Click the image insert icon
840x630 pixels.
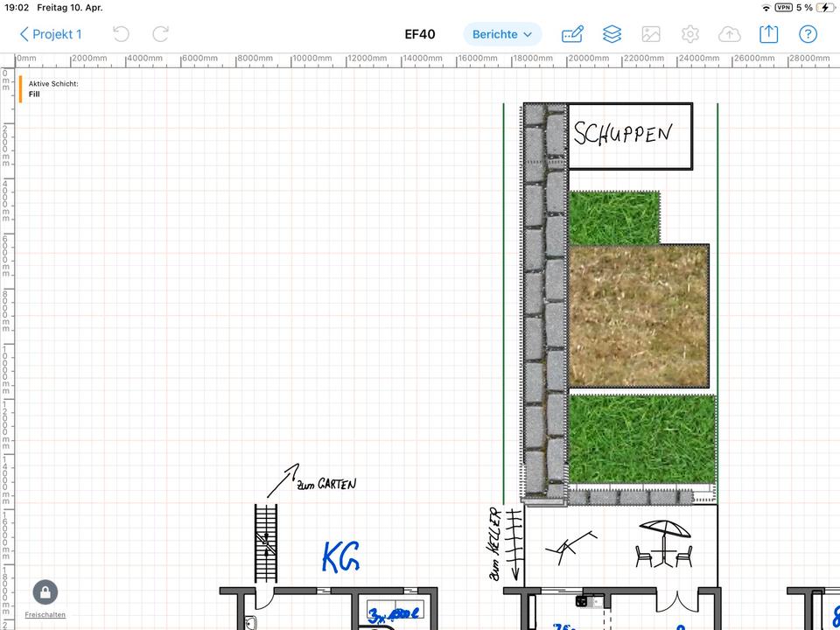point(651,34)
